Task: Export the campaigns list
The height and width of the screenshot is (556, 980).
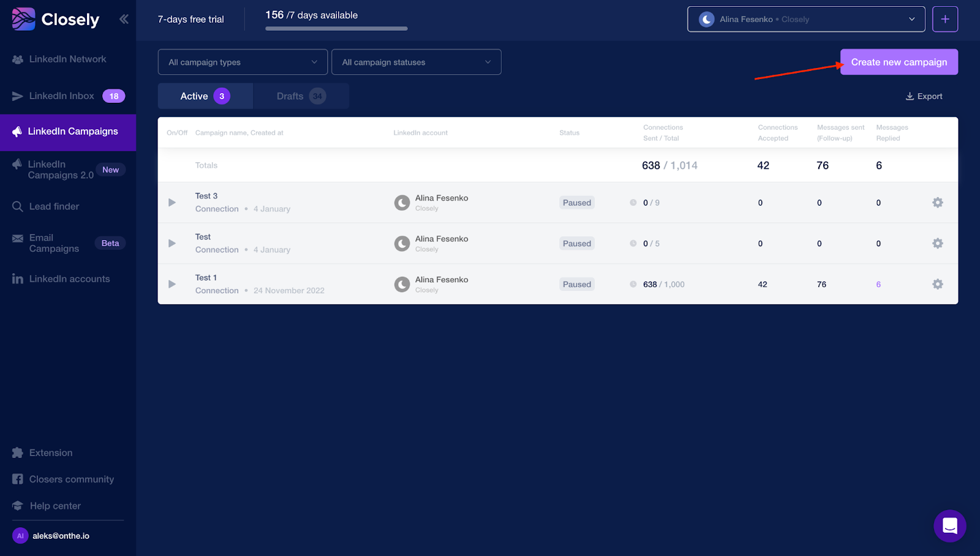Action: pyautogui.click(x=924, y=96)
